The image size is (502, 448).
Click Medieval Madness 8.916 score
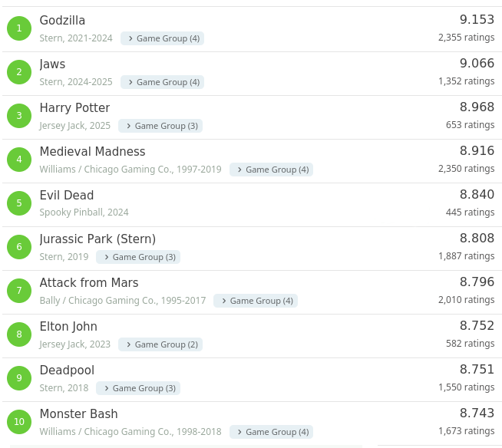coord(477,151)
